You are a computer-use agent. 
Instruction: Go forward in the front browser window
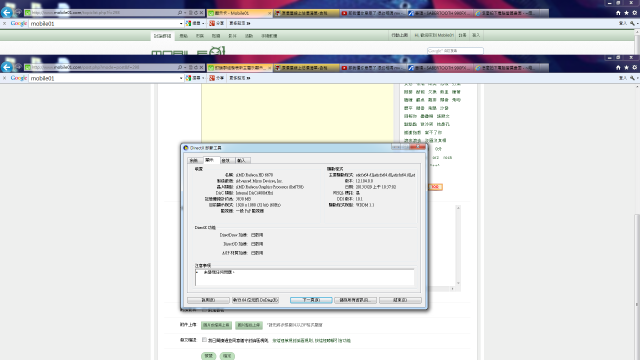pyautogui.click(x=18, y=67)
